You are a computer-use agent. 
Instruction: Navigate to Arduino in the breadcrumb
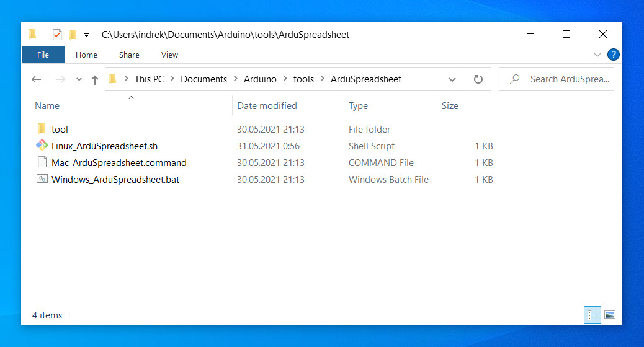[260, 79]
